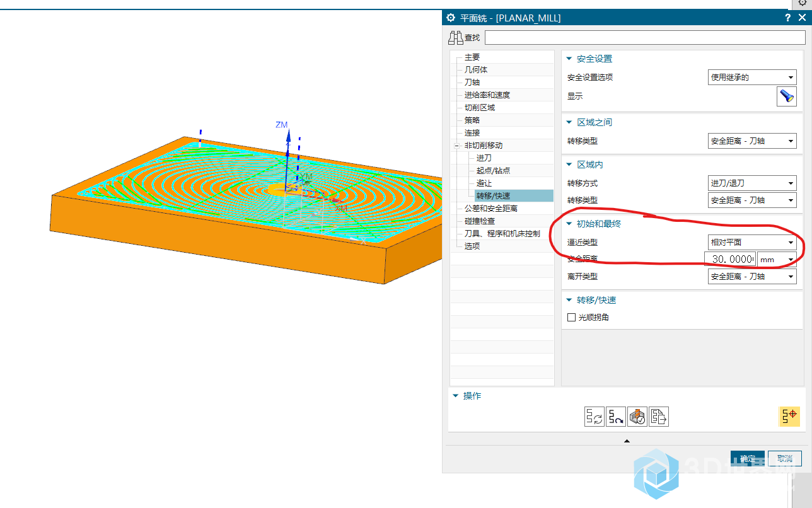The width and height of the screenshot is (812, 508).
Task: Open 区域内 转移类型 dropdown
Action: tap(752, 200)
